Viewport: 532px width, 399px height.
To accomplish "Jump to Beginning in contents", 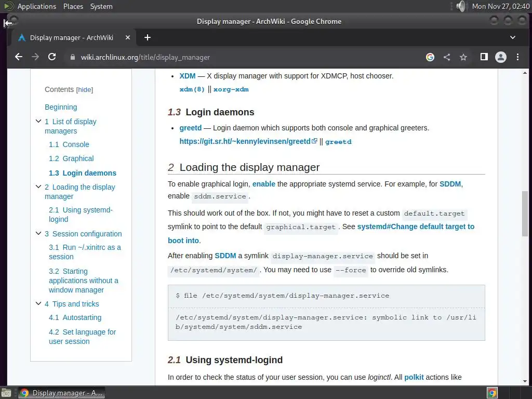I will (61, 107).
